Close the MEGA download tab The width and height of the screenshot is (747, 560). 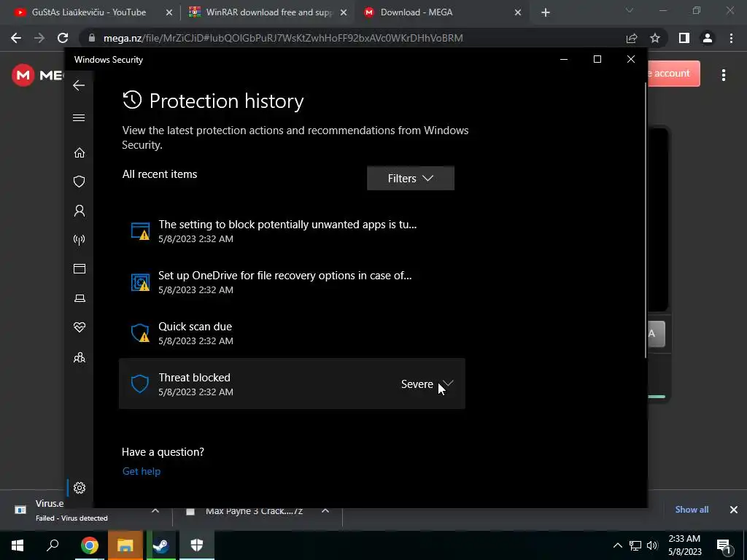click(518, 13)
